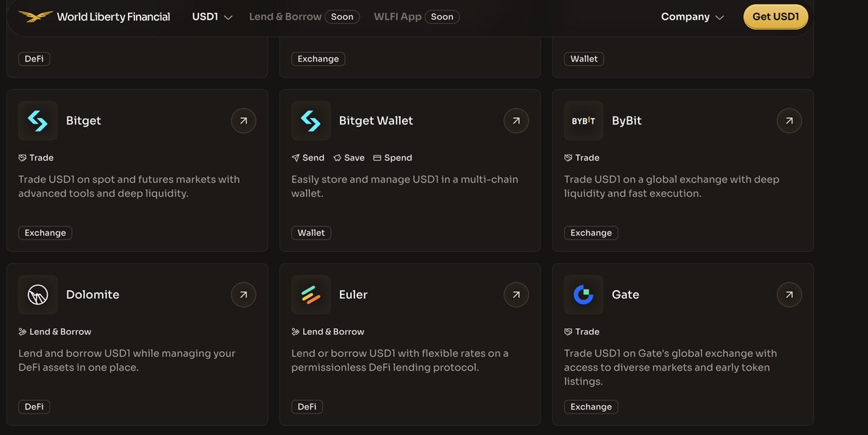Screen dimensions: 868x435
Task: Click the Spend icon on Bitget Wallet card
Action: tap(377, 158)
